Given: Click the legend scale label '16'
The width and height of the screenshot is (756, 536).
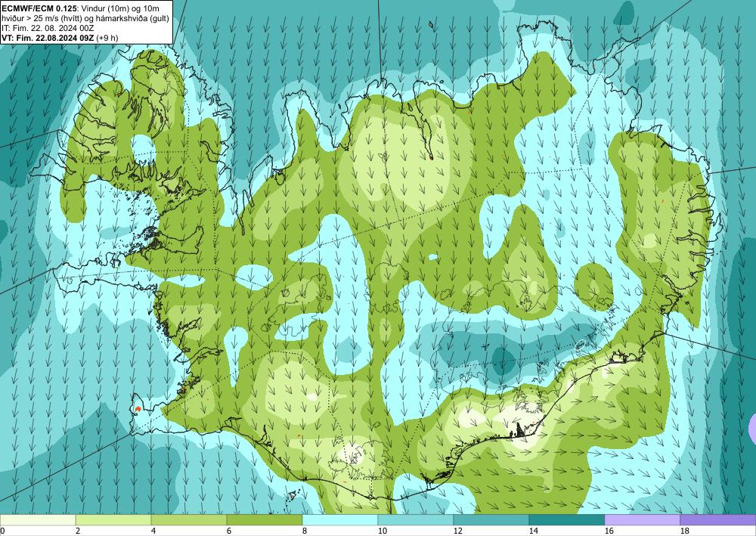Looking at the screenshot, I should [x=609, y=531].
